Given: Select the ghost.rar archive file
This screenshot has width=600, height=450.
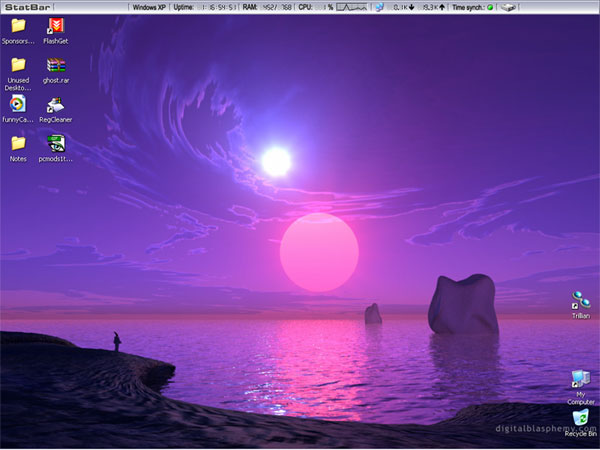Looking at the screenshot, I should [x=56, y=65].
